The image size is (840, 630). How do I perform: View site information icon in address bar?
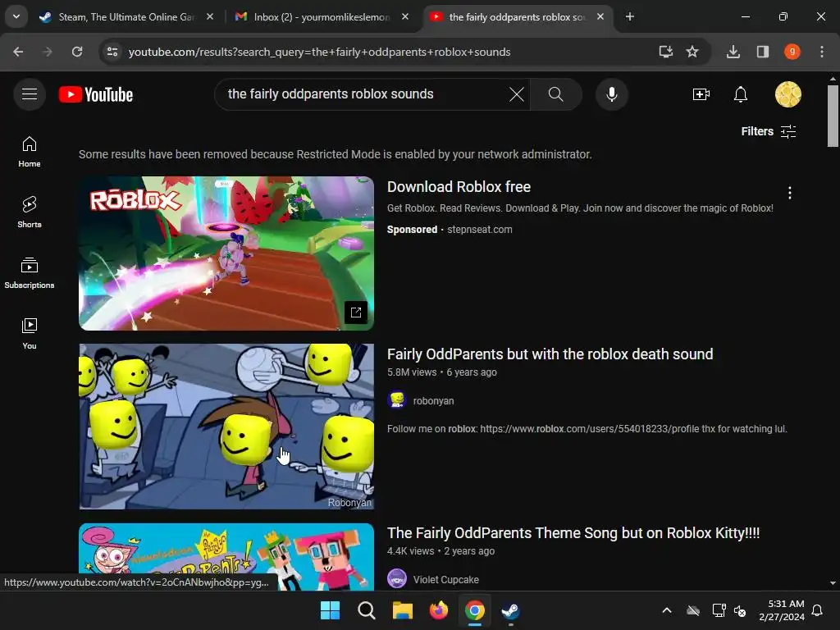pos(112,52)
